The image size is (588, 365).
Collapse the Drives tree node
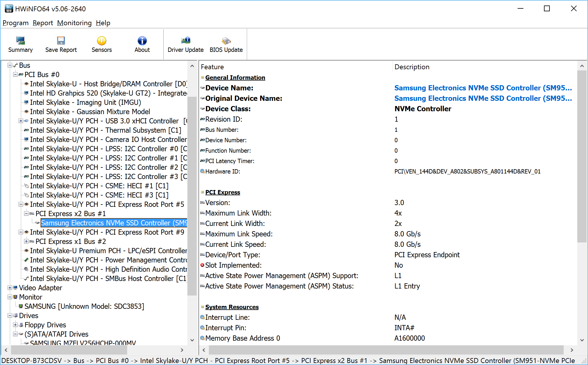pyautogui.click(x=10, y=315)
